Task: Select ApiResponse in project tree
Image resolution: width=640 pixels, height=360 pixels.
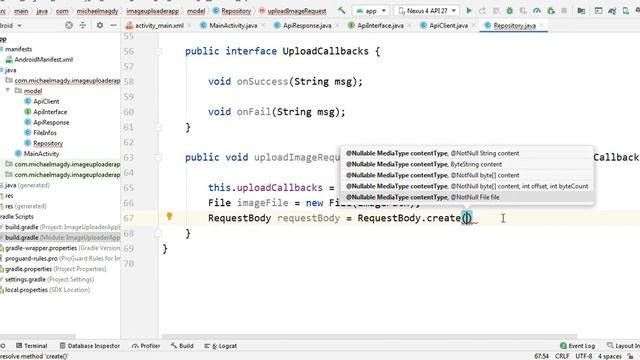Action: coord(51,122)
